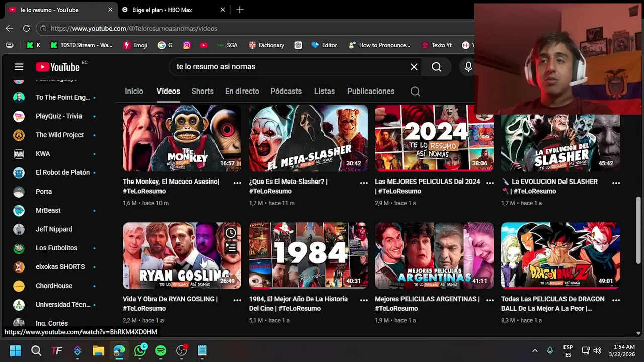644x362 pixels.
Task: Open options for the 1984 video
Action: click(x=364, y=300)
